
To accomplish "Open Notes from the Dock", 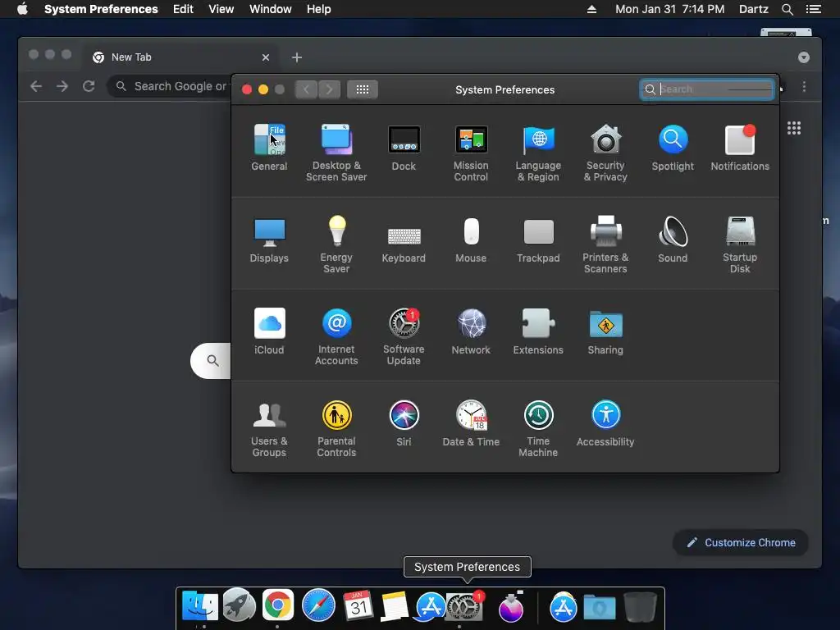I will [395, 606].
